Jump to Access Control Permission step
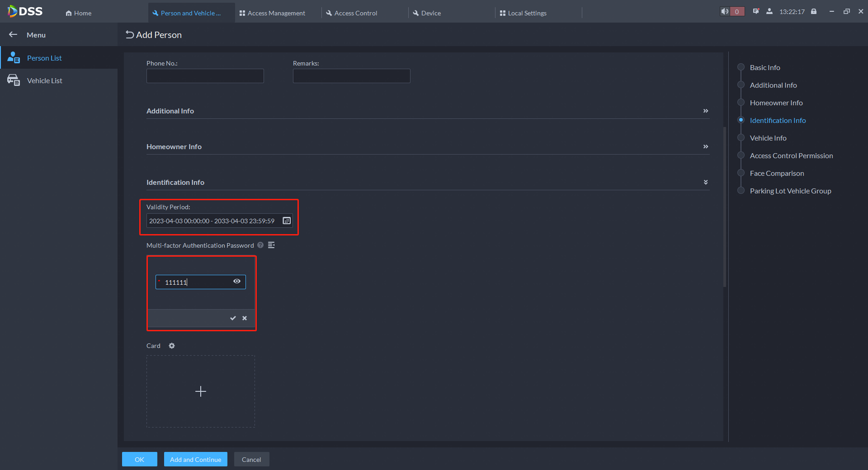Screen dimensions: 868x470 (791, 155)
